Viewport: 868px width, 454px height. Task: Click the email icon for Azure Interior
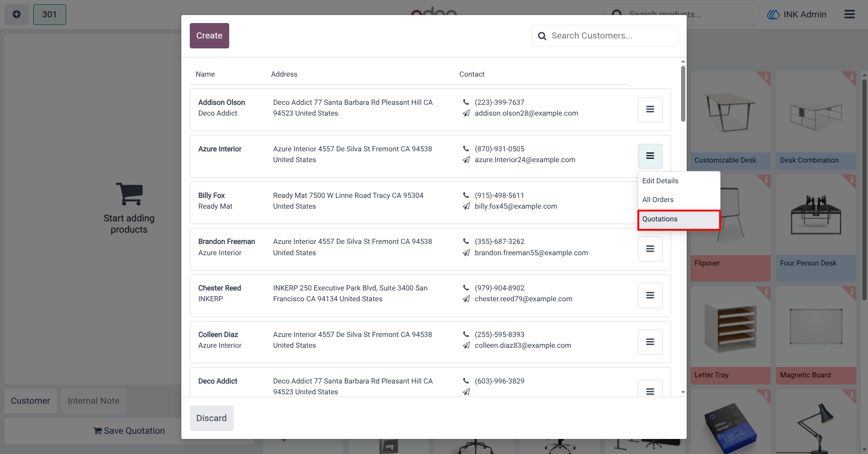click(x=466, y=160)
